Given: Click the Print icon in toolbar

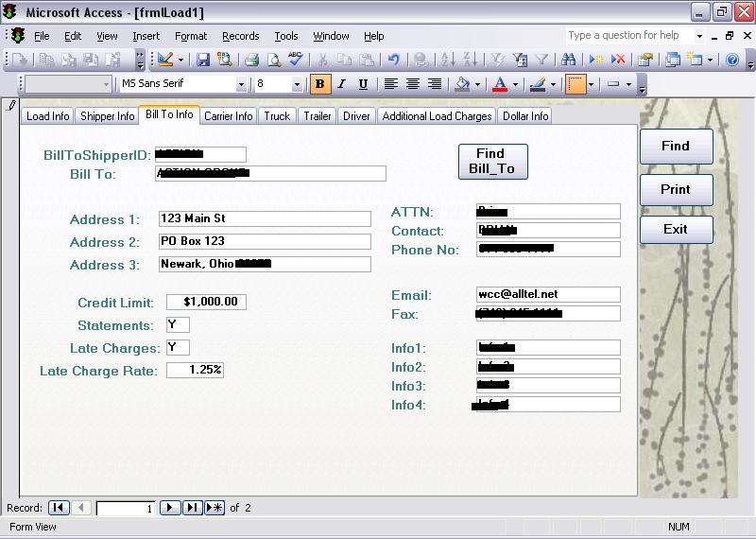Looking at the screenshot, I should point(251,60).
